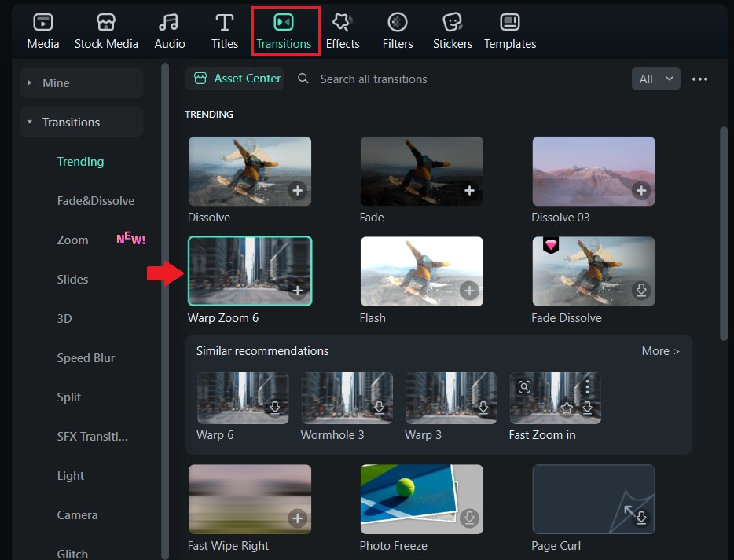734x560 pixels.
Task: Open the Filters panel
Action: [398, 31]
